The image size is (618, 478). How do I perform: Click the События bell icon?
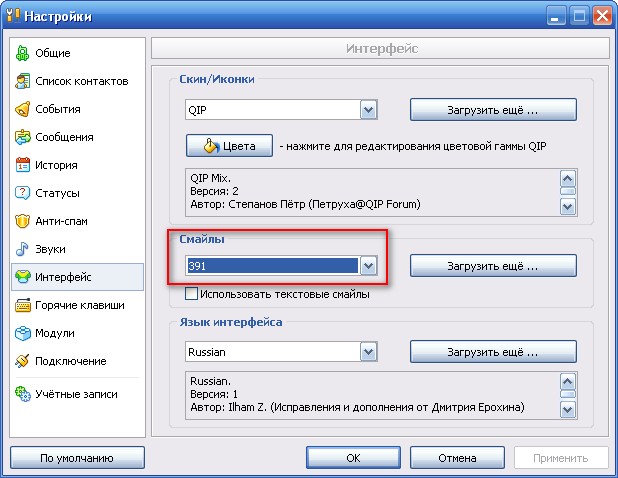22,109
